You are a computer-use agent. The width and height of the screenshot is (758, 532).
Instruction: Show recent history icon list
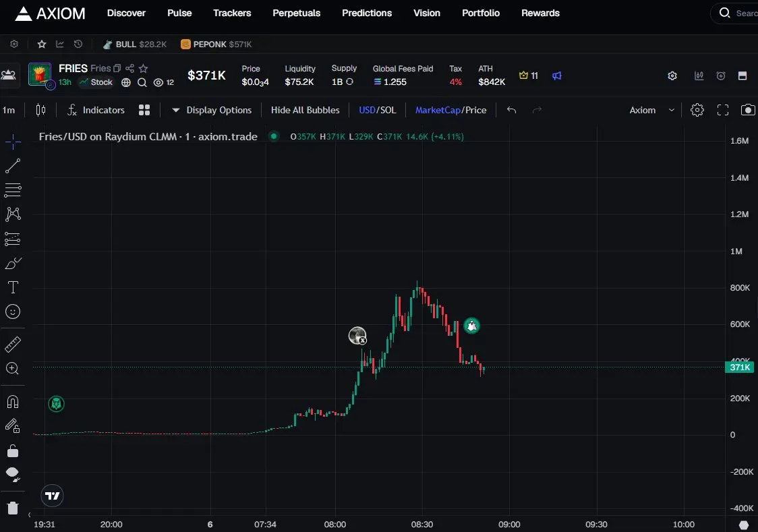[78, 44]
